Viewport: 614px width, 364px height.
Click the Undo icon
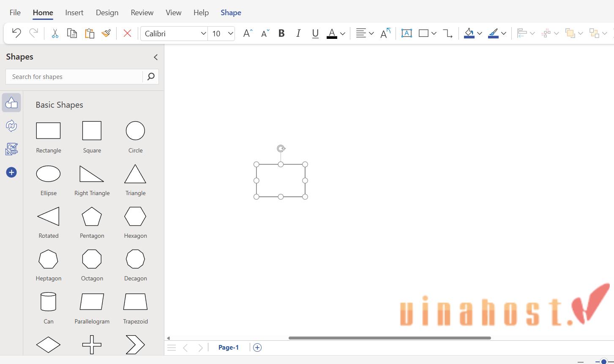click(x=16, y=33)
